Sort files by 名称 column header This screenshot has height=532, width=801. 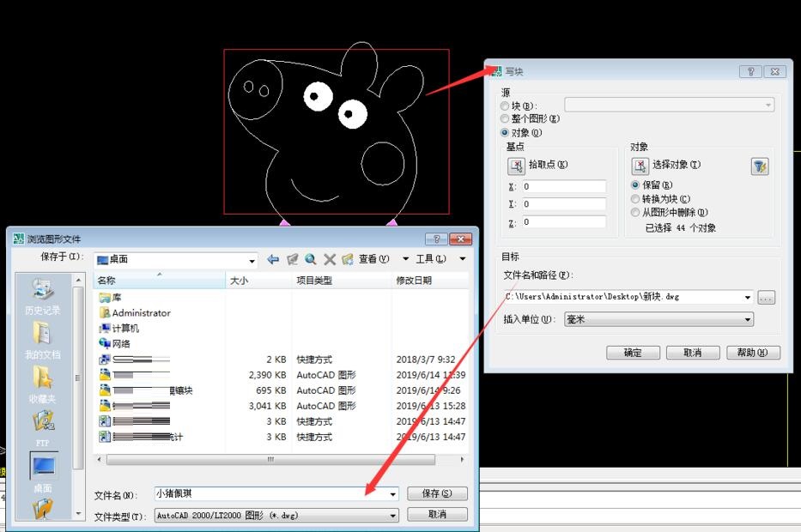tap(160, 281)
